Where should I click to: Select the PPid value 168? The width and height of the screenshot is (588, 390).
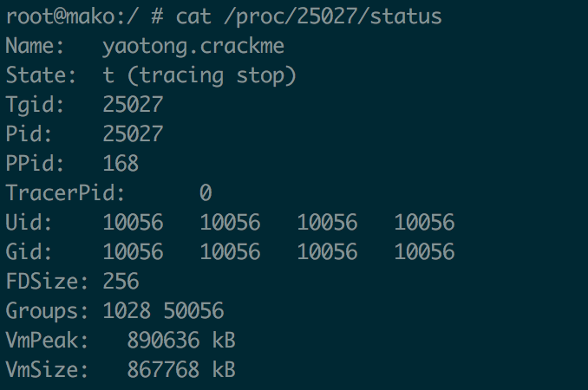[x=121, y=164]
